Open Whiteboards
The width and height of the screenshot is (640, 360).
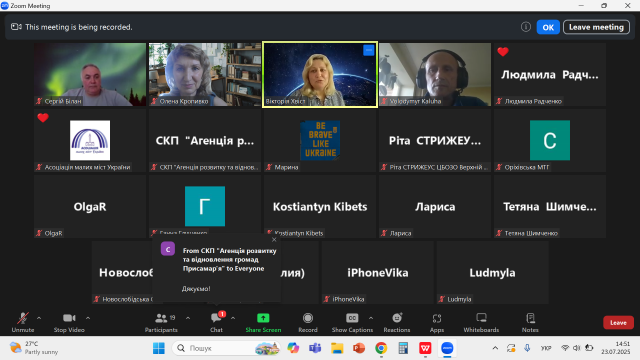pos(481,322)
